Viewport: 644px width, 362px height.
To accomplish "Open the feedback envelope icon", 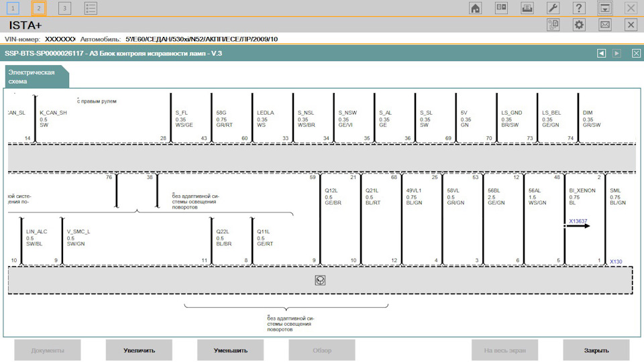I will click(604, 25).
